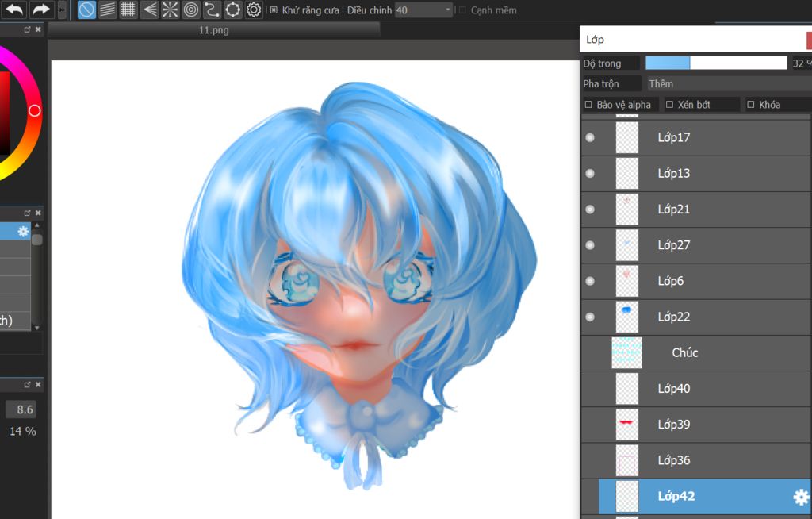Float the brush list panel
This screenshot has width=812, height=519.
(28, 213)
